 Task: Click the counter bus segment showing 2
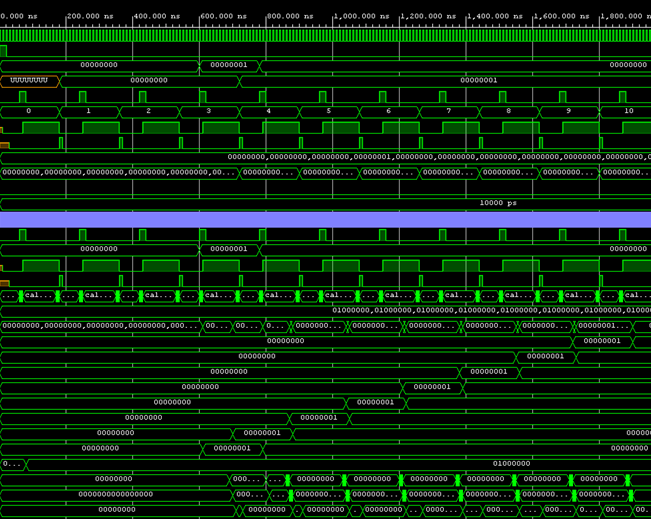148,111
